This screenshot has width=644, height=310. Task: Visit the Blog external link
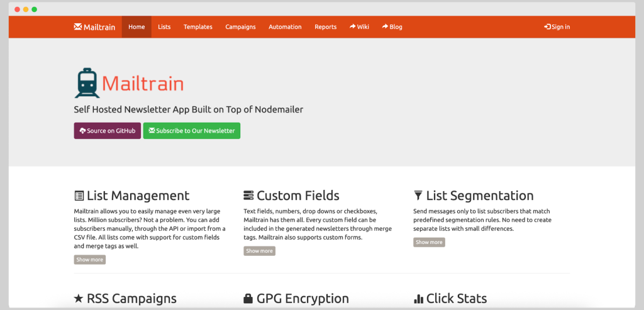pyautogui.click(x=392, y=27)
